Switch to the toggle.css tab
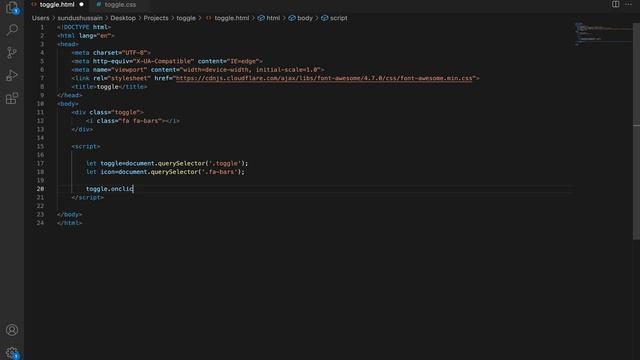Image resolution: width=640 pixels, height=360 pixels. [x=120, y=4]
